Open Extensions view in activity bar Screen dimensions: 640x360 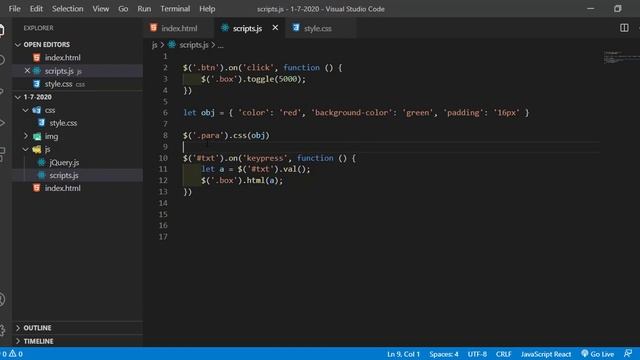[x=2, y=154]
